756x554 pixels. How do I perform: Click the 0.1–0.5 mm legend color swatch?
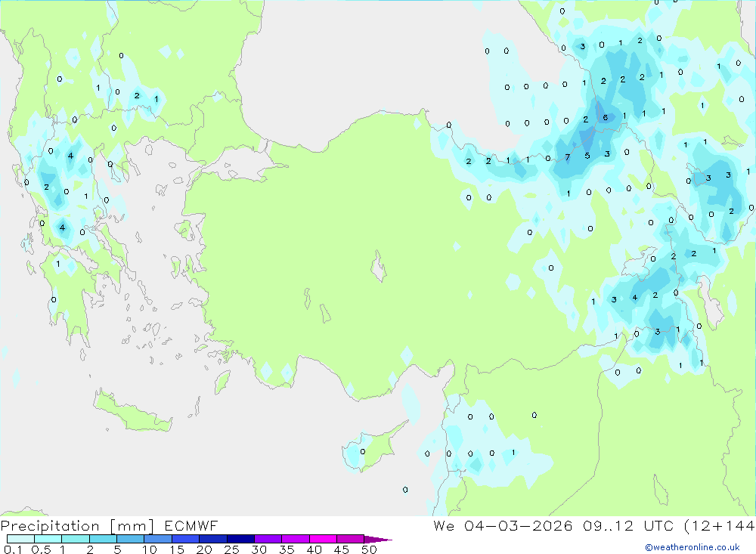20,539
